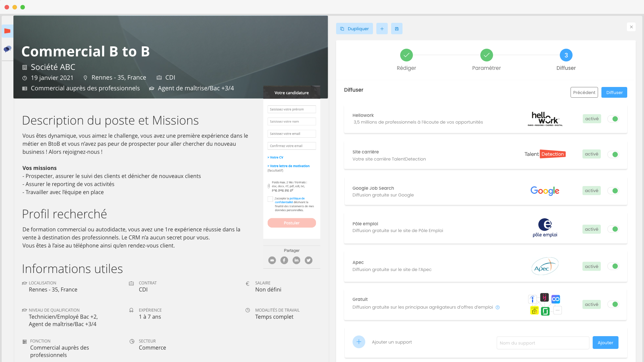Toggle the Google Job Search switch
Screen dimensions: 644x362
(x=613, y=191)
